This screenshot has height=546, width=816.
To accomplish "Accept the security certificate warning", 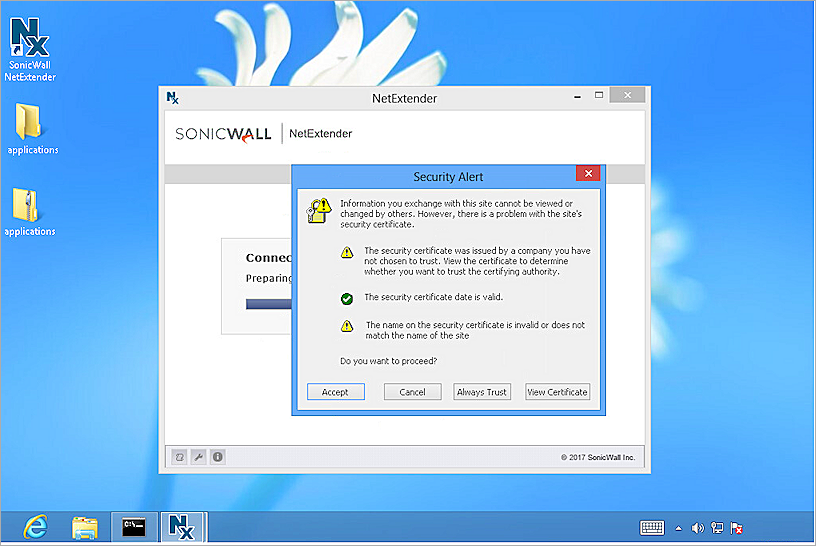I will (x=335, y=391).
